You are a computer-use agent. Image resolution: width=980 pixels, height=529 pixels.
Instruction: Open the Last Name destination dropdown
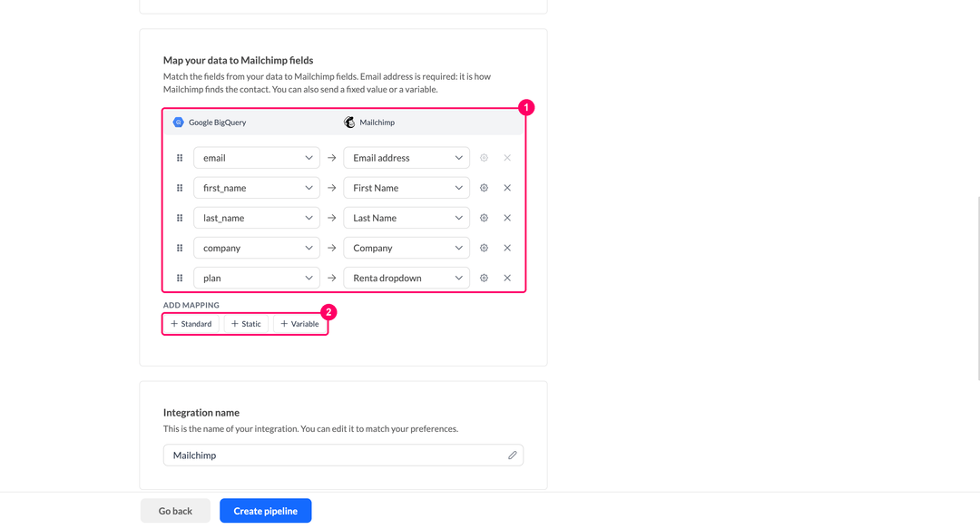(x=407, y=218)
